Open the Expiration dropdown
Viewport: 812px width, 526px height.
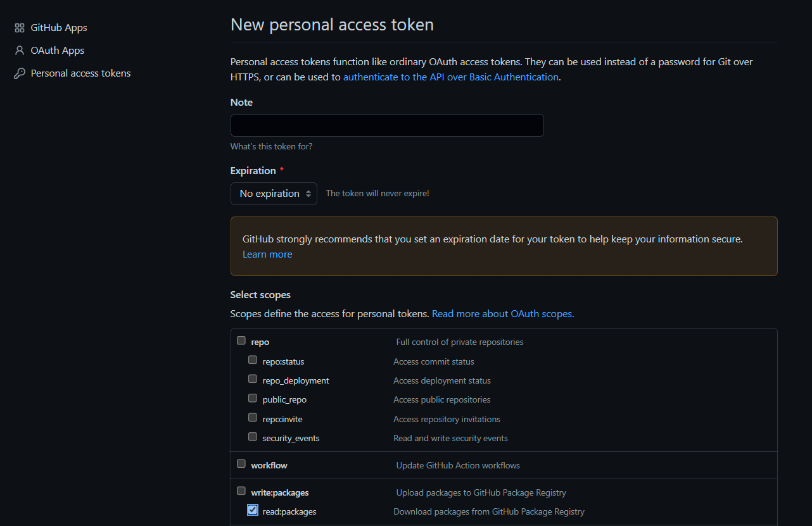pos(274,194)
